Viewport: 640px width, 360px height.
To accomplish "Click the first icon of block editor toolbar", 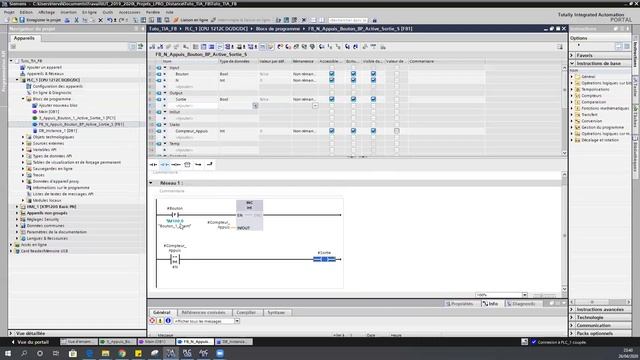I will 152,47.
